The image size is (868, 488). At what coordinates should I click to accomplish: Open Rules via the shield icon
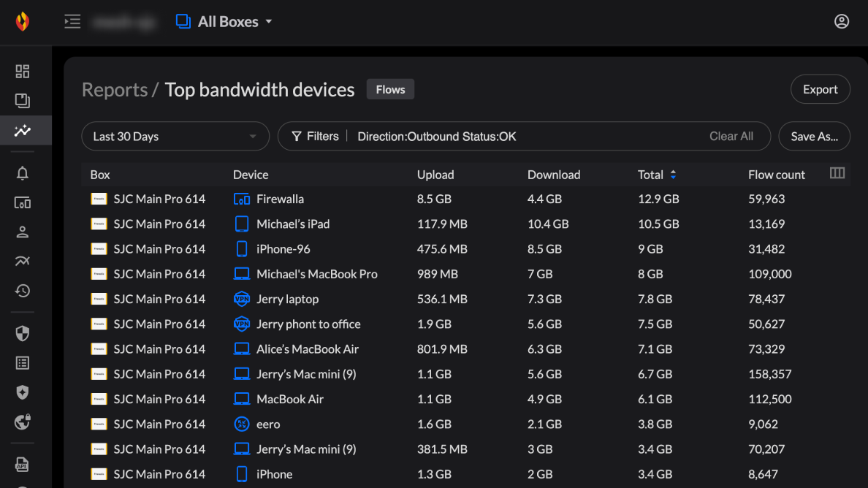pyautogui.click(x=22, y=333)
